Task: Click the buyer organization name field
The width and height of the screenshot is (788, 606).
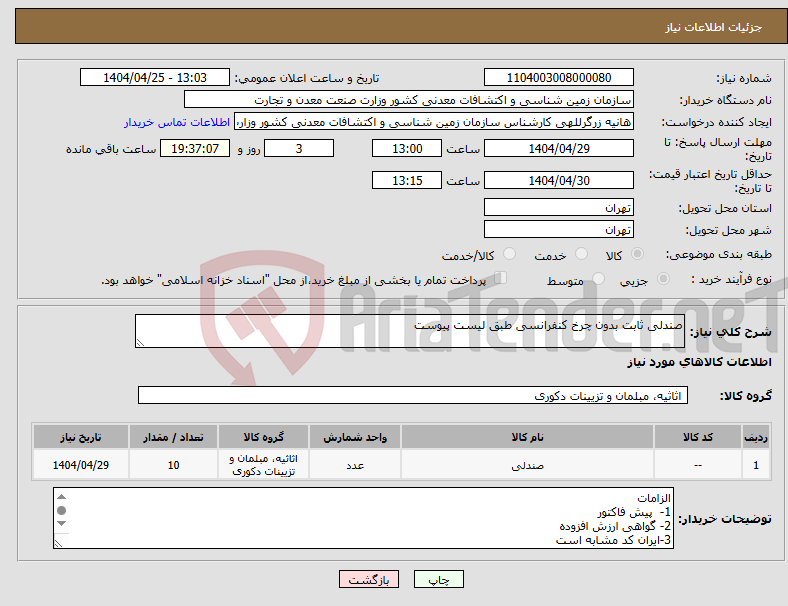Action: 409,99
